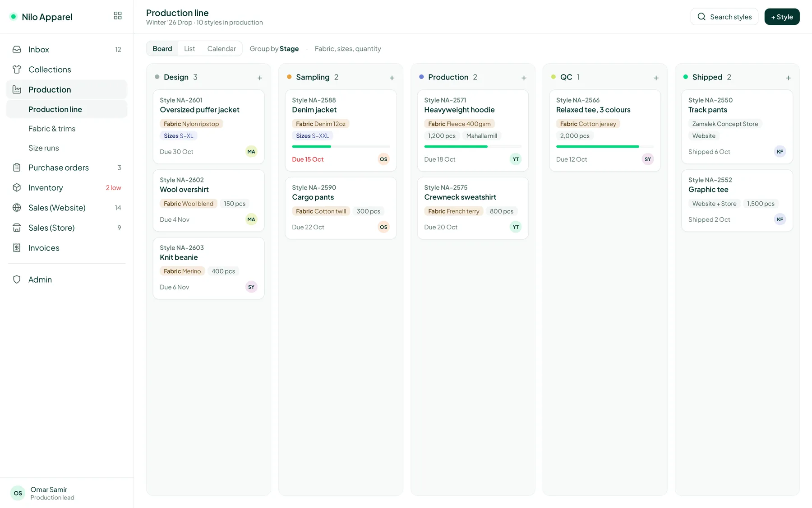
Task: Switch to the List view tab
Action: tap(189, 49)
